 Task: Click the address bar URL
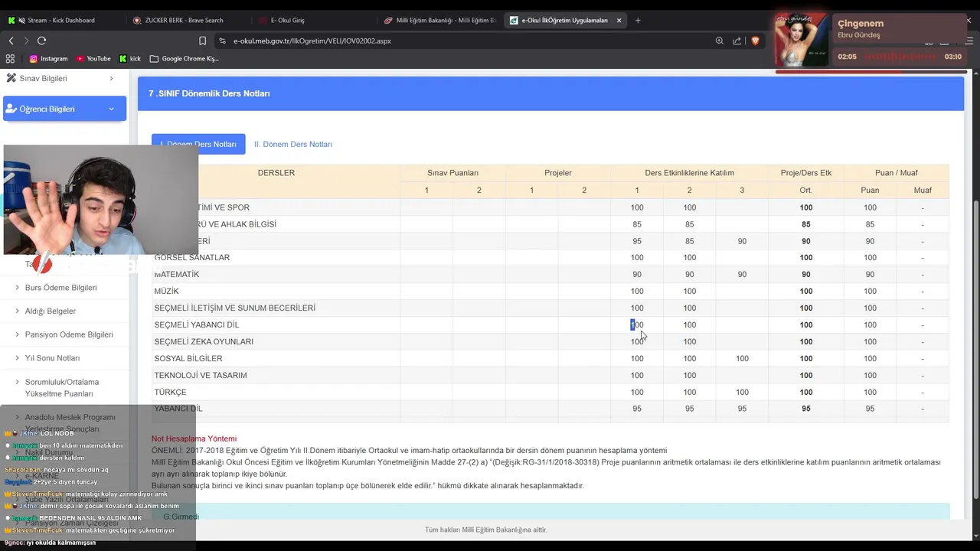click(x=312, y=41)
